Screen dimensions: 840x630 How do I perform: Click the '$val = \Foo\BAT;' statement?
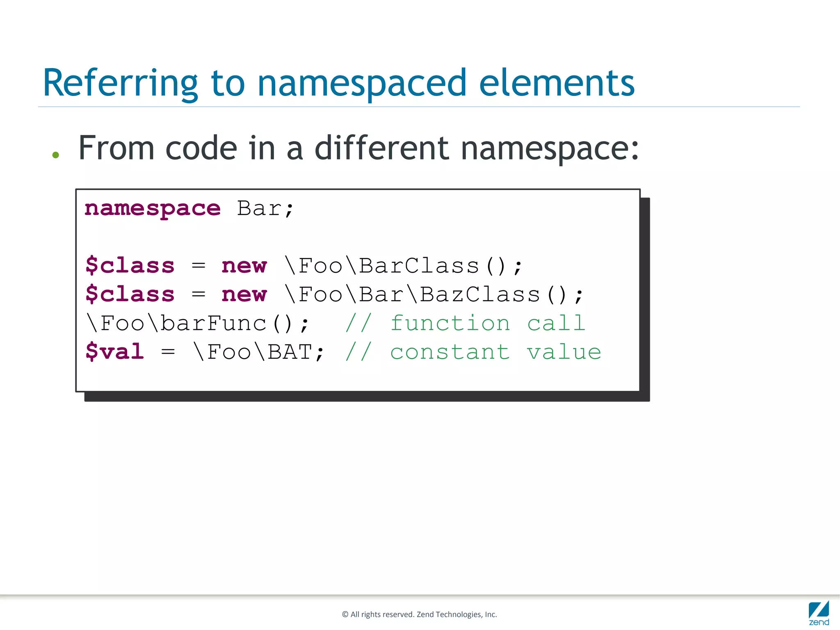(x=205, y=352)
